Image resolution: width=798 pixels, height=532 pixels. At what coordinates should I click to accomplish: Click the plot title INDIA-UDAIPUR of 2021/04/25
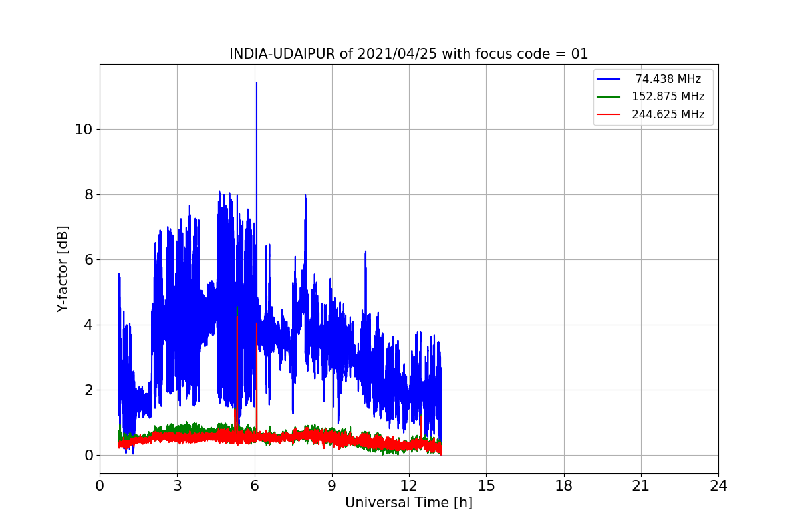click(408, 54)
